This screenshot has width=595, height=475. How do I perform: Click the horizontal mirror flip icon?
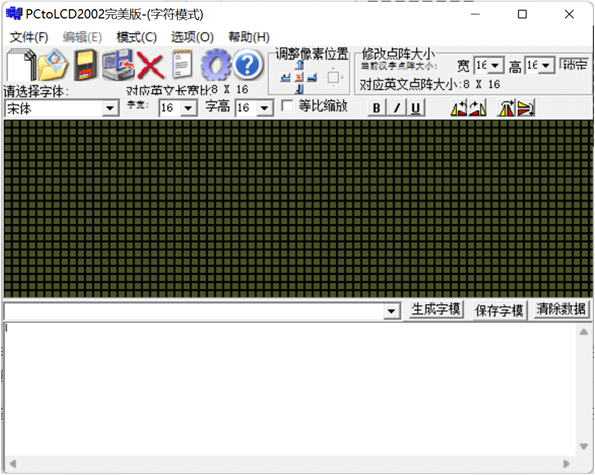pyautogui.click(x=507, y=108)
